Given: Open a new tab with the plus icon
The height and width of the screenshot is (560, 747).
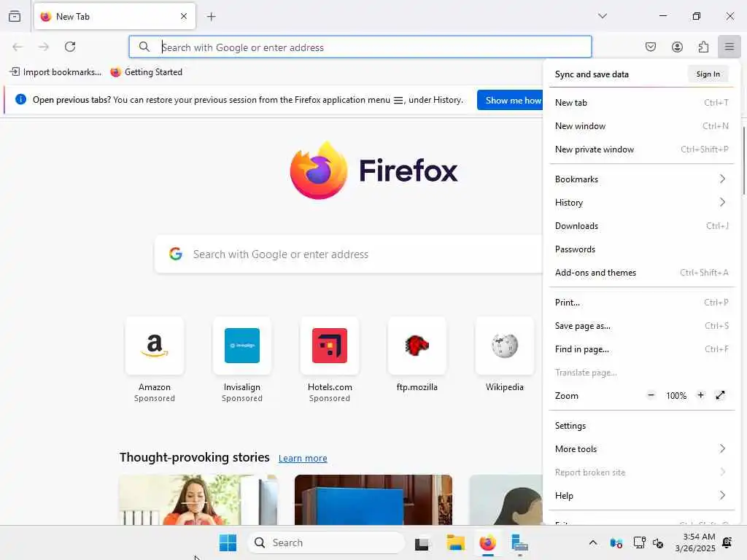Looking at the screenshot, I should coord(211,17).
